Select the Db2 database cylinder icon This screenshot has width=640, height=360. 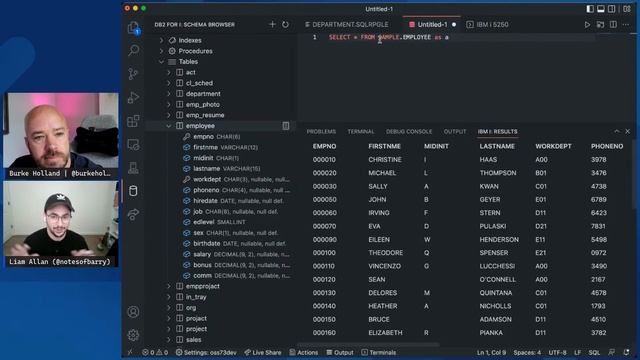(x=133, y=191)
